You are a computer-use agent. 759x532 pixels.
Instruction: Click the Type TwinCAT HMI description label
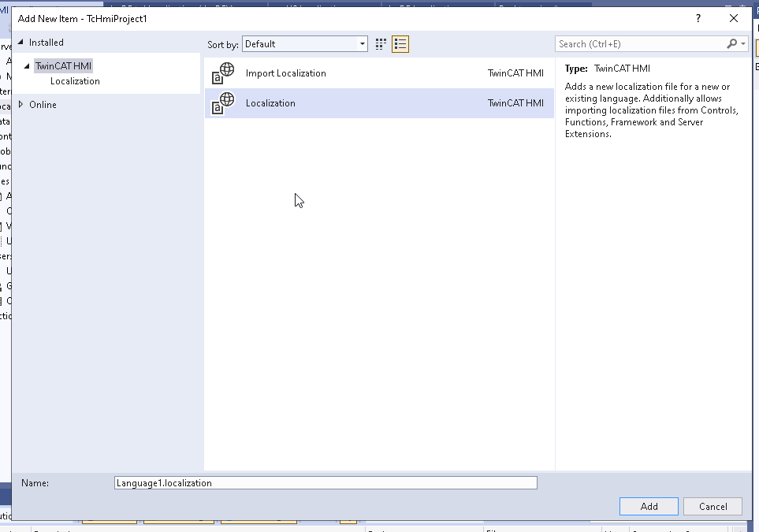[x=608, y=69]
